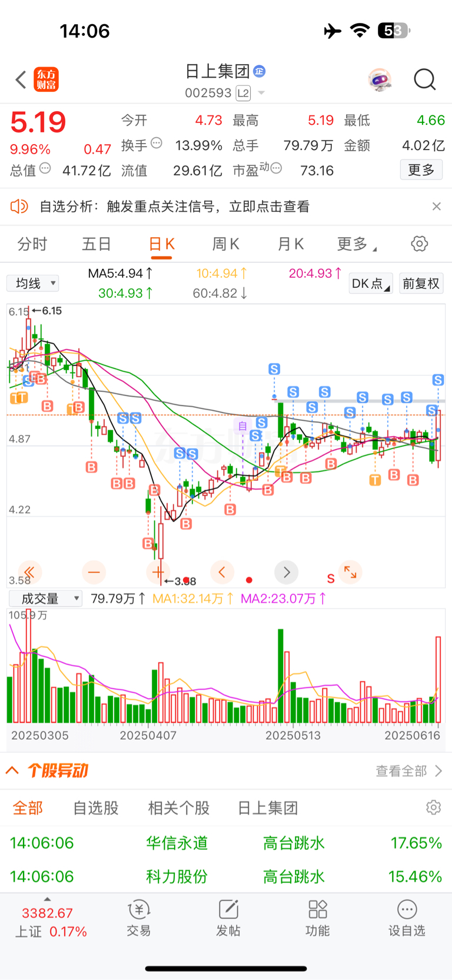
Task: Open the 自选分析 signal notice
Action: pos(174,207)
